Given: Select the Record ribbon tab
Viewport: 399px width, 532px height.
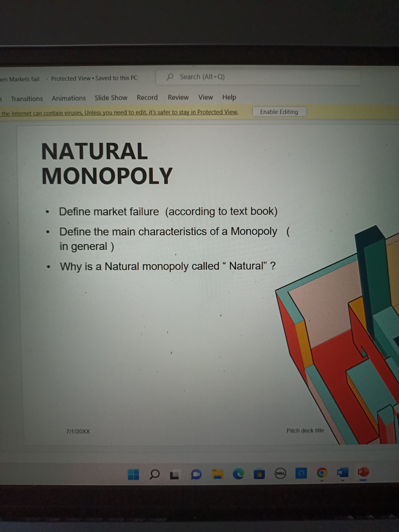Looking at the screenshot, I should (x=147, y=98).
